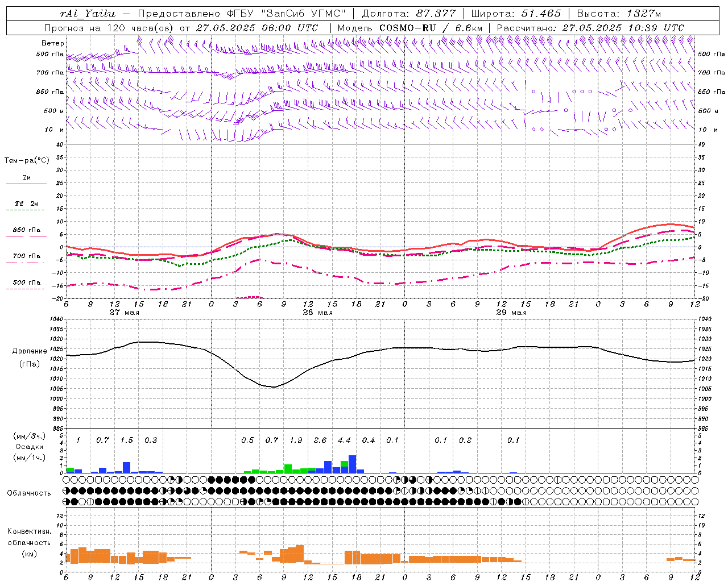Click the 850 гПа entry in the temperature legend
The width and height of the screenshot is (728, 582).
27,230
